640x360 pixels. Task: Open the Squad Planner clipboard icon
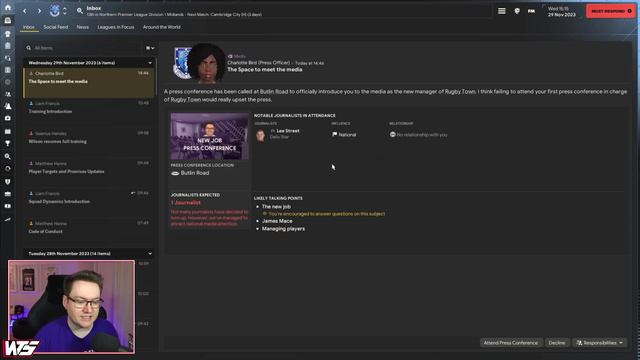pos(8,46)
